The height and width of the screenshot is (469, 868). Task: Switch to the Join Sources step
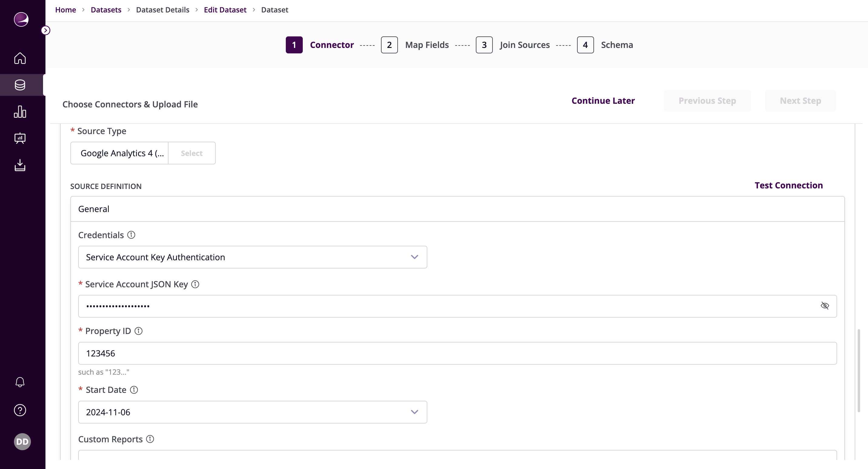coord(524,45)
